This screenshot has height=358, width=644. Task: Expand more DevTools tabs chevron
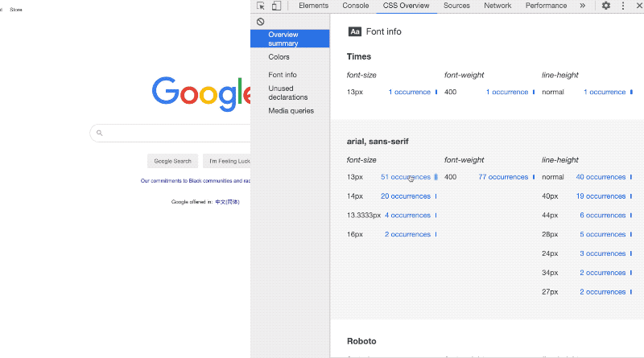582,6
